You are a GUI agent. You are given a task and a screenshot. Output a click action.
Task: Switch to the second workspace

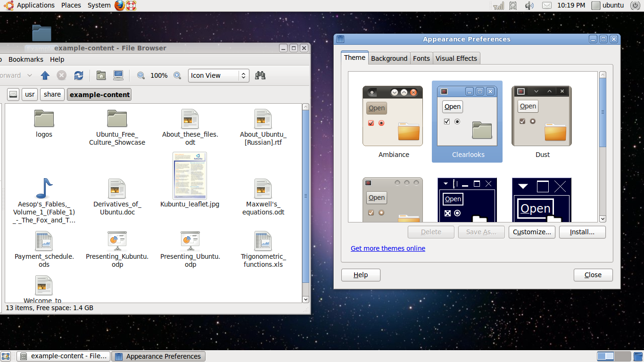[622, 356]
